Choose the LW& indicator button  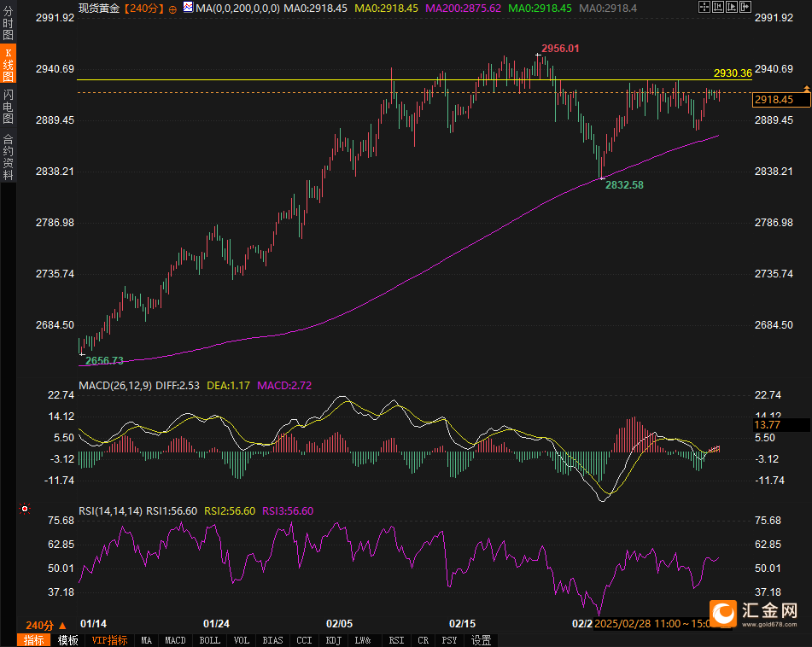[363, 640]
